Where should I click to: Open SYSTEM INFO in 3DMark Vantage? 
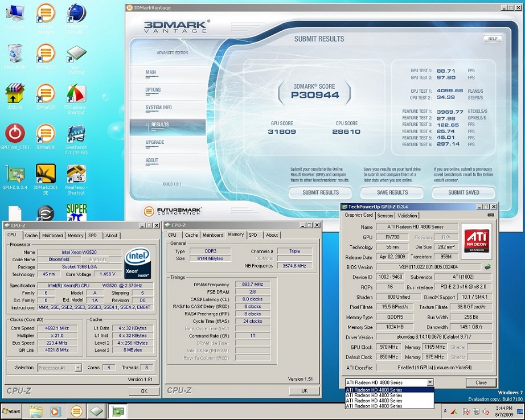coord(158,108)
